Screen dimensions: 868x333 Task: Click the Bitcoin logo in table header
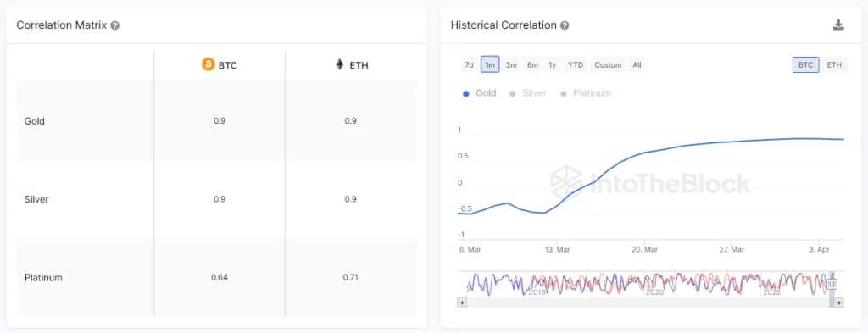(209, 64)
